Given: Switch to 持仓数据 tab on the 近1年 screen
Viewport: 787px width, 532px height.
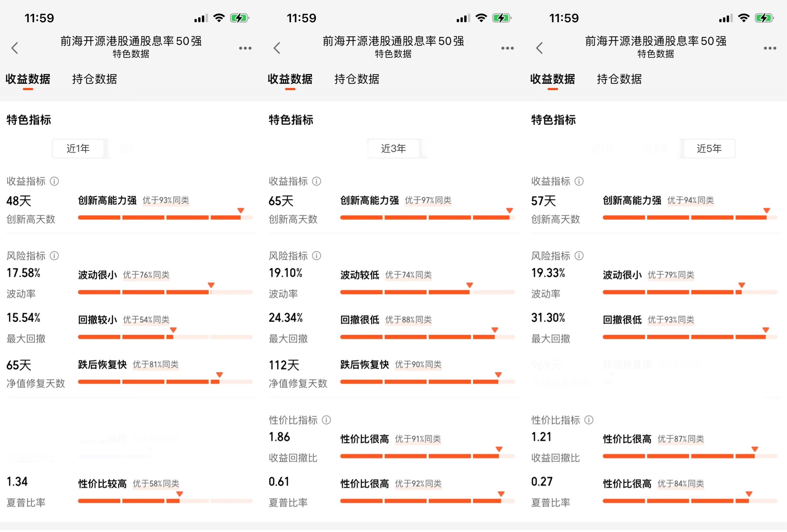Looking at the screenshot, I should [x=95, y=79].
